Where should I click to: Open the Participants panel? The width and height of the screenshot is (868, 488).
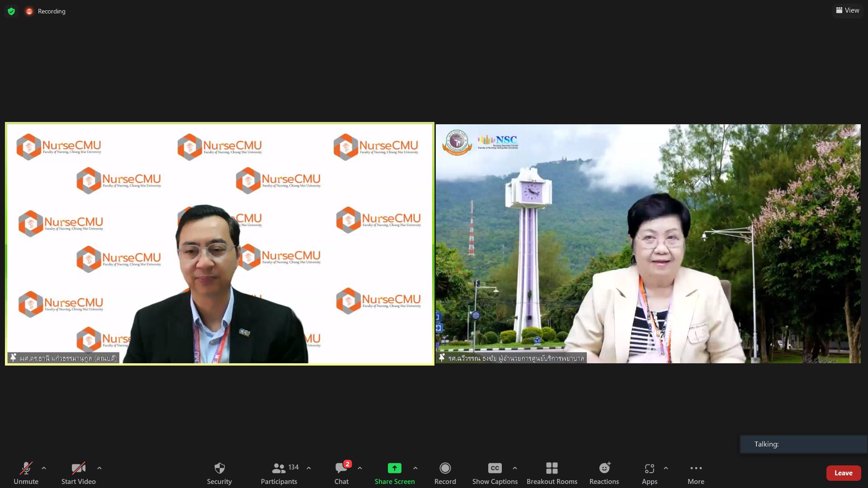[279, 473]
